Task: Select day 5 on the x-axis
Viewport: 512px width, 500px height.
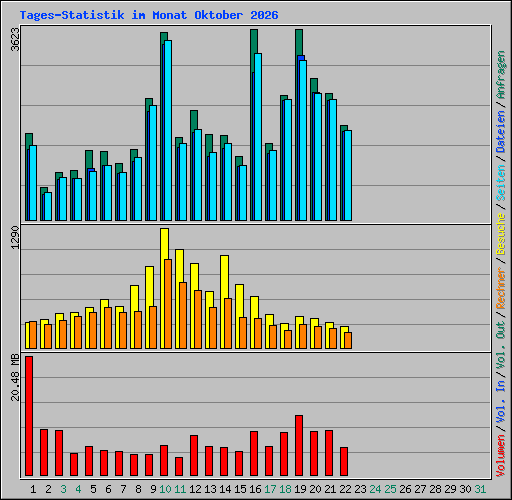Action: tap(93, 489)
